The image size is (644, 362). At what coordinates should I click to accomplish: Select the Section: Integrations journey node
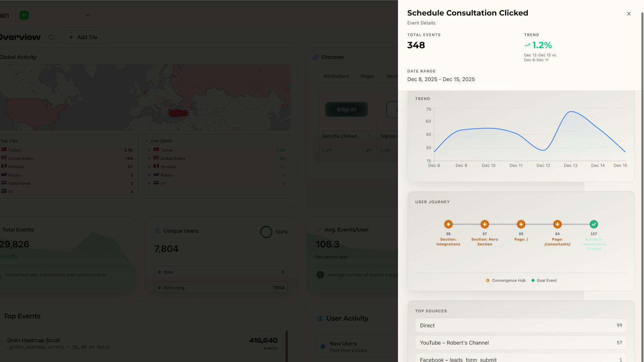click(448, 224)
